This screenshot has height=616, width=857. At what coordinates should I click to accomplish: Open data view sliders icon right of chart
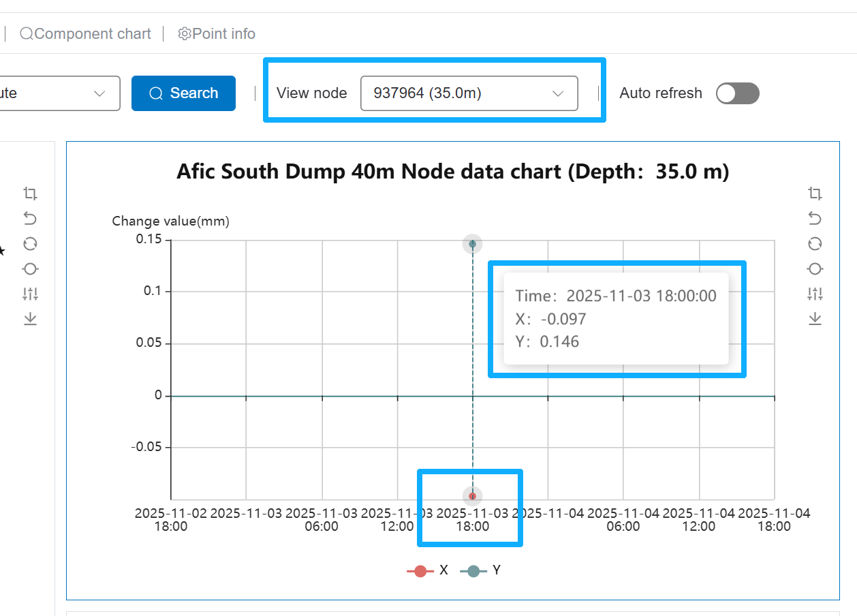(815, 294)
